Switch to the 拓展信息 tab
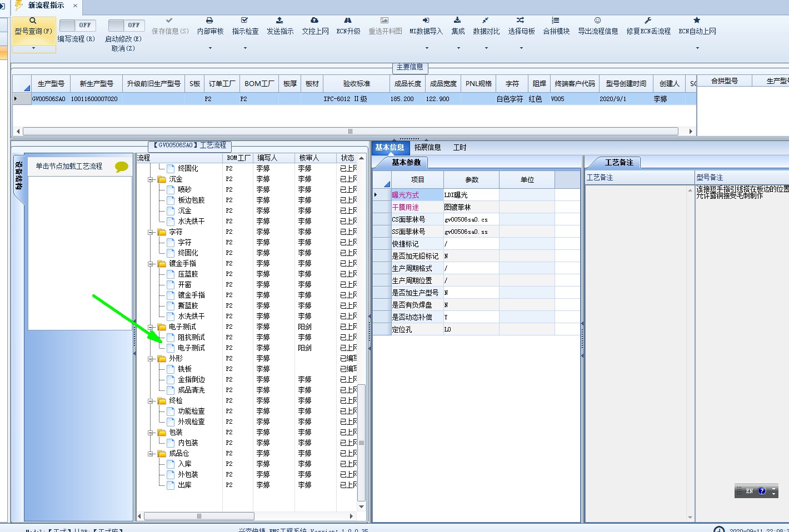789x532 pixels. tap(427, 148)
